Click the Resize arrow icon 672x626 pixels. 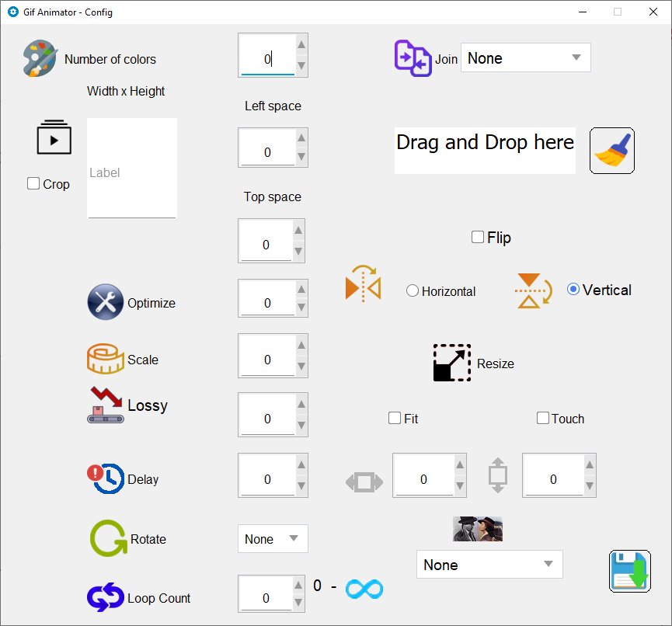(x=451, y=363)
